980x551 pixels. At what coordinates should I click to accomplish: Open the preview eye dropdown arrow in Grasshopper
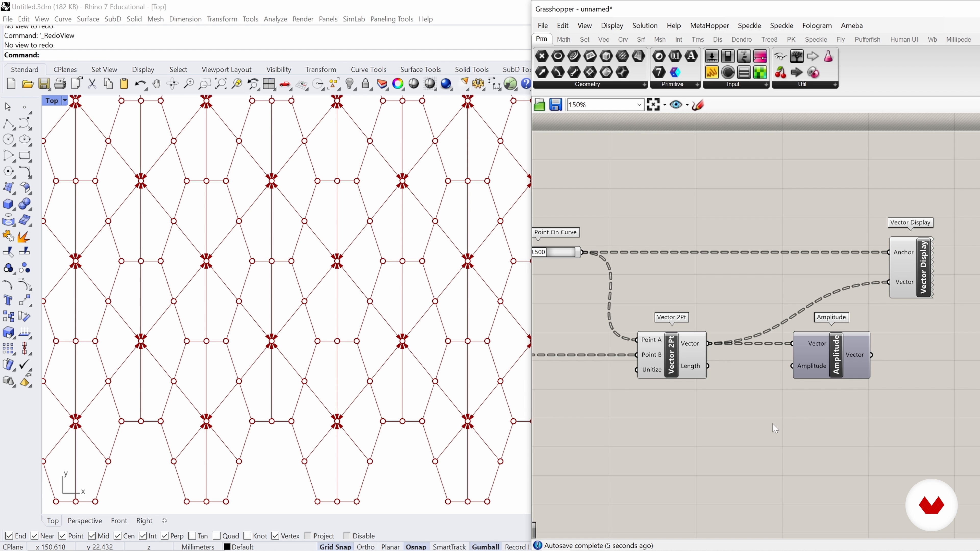tap(687, 105)
